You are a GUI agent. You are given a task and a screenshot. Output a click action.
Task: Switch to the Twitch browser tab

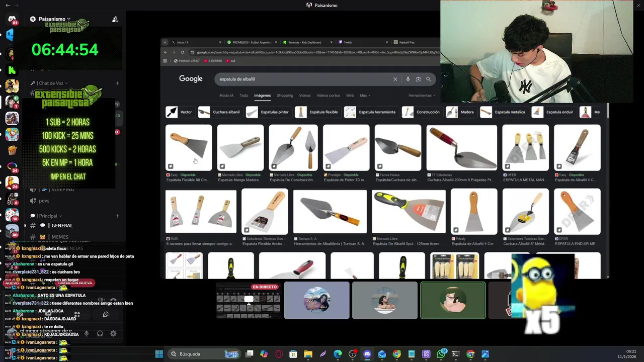363,42
